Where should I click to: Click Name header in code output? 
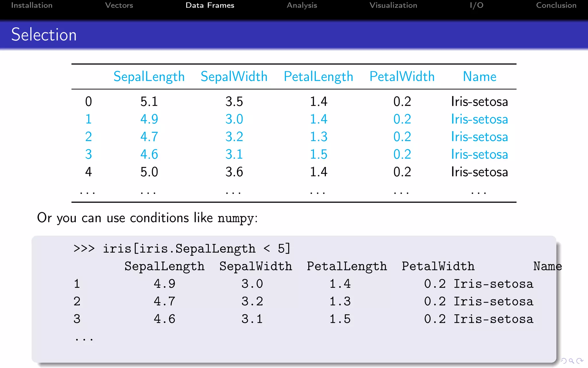pyautogui.click(x=548, y=266)
